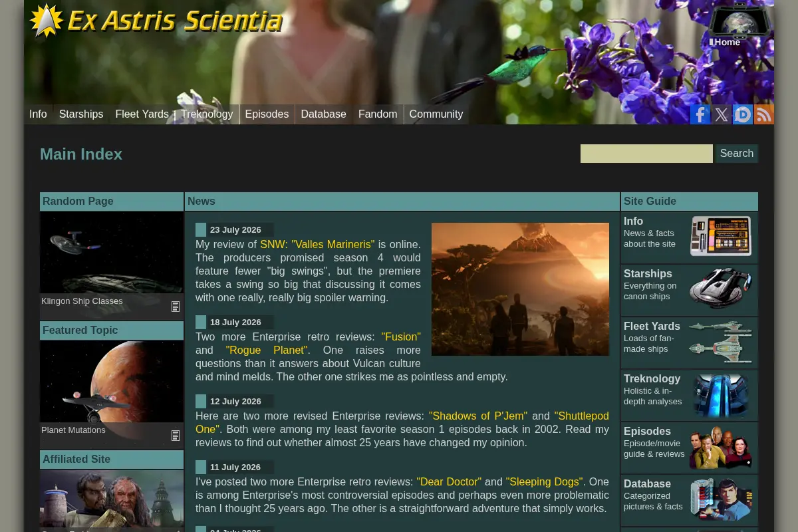The height and width of the screenshot is (532, 798).
Task: Open the "Dear Doctor" review link
Action: click(x=449, y=482)
